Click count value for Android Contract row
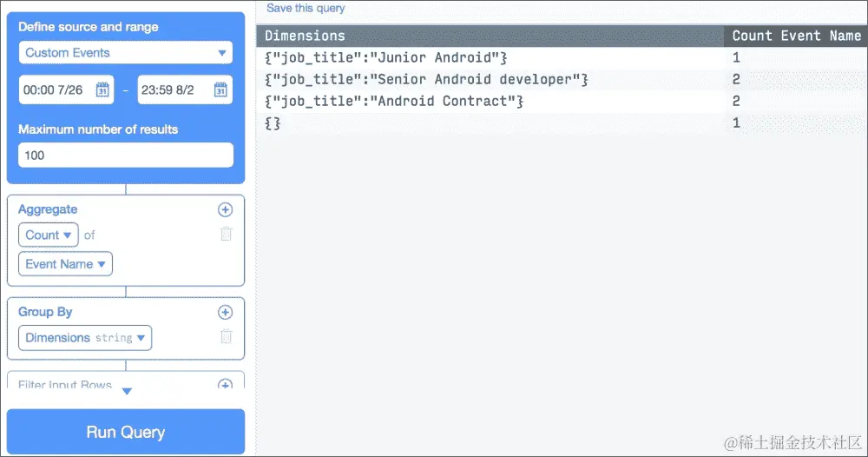The height and width of the screenshot is (457, 868). click(736, 101)
